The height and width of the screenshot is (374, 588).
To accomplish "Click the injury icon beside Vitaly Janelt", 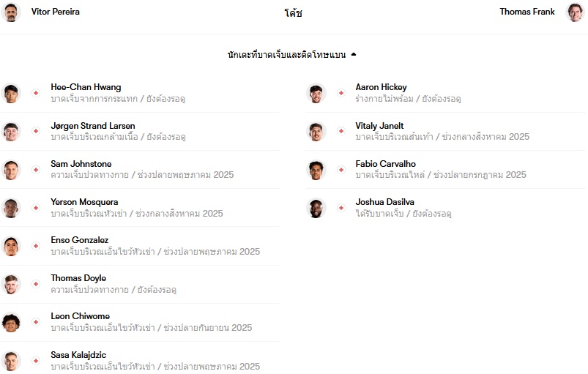I will pyautogui.click(x=341, y=131).
